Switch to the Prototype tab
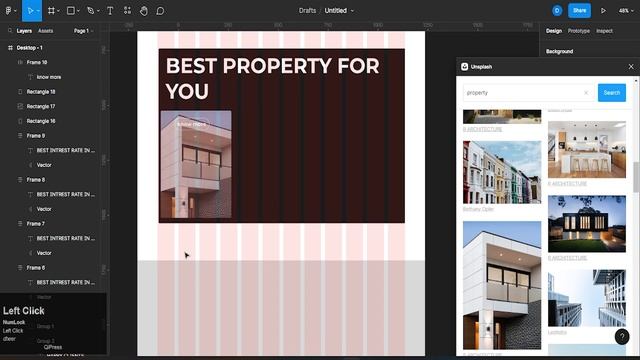The width and height of the screenshot is (640, 360). point(579,31)
